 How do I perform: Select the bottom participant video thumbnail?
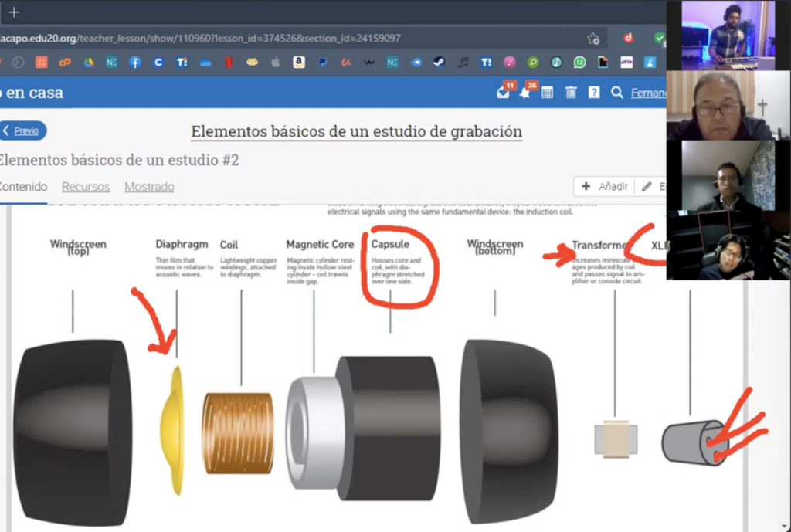coord(728,245)
